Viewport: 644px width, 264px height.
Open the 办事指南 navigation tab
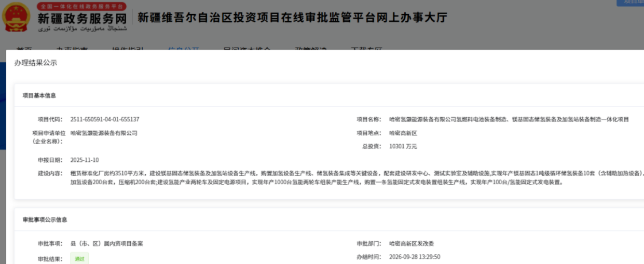[72, 50]
